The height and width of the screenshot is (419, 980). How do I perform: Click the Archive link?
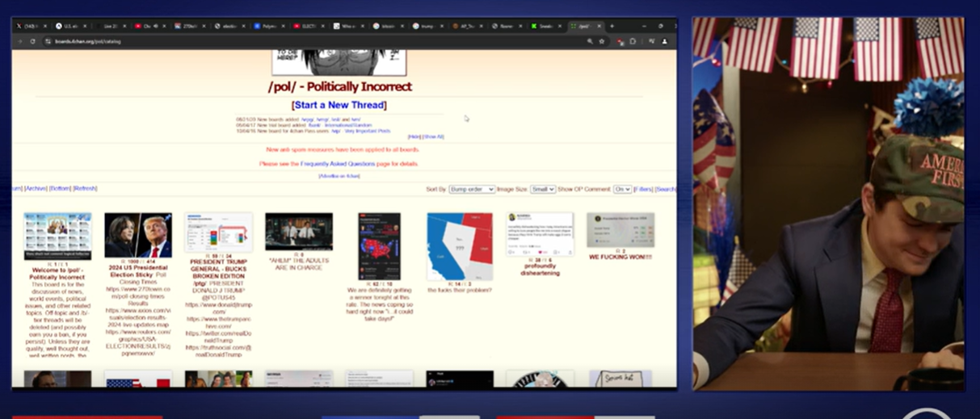tap(36, 188)
